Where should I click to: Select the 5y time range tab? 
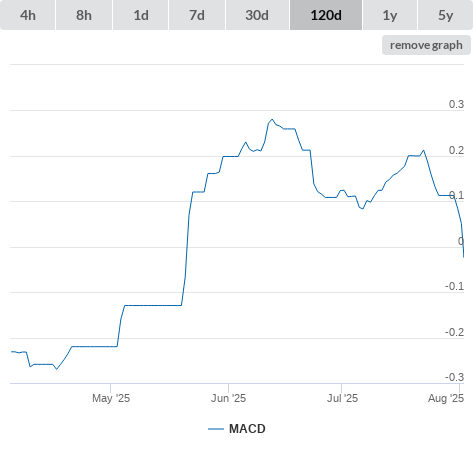(446, 15)
